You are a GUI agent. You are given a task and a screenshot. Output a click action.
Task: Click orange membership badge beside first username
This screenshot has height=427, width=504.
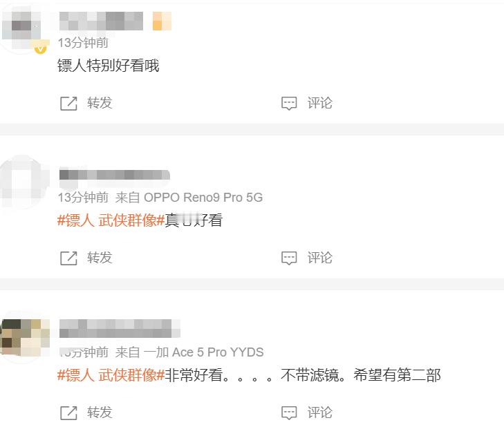click(x=162, y=21)
